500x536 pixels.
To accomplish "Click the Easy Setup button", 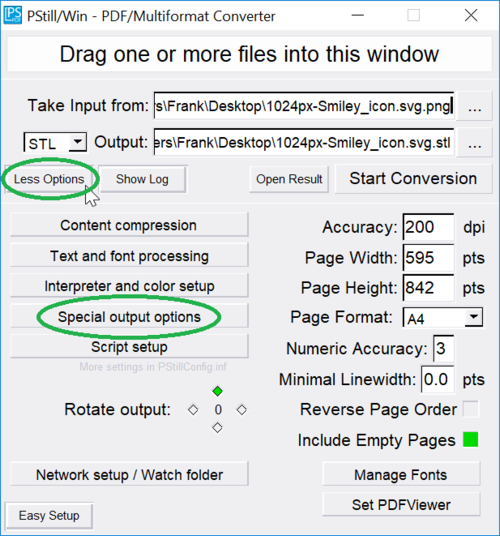I will (49, 515).
